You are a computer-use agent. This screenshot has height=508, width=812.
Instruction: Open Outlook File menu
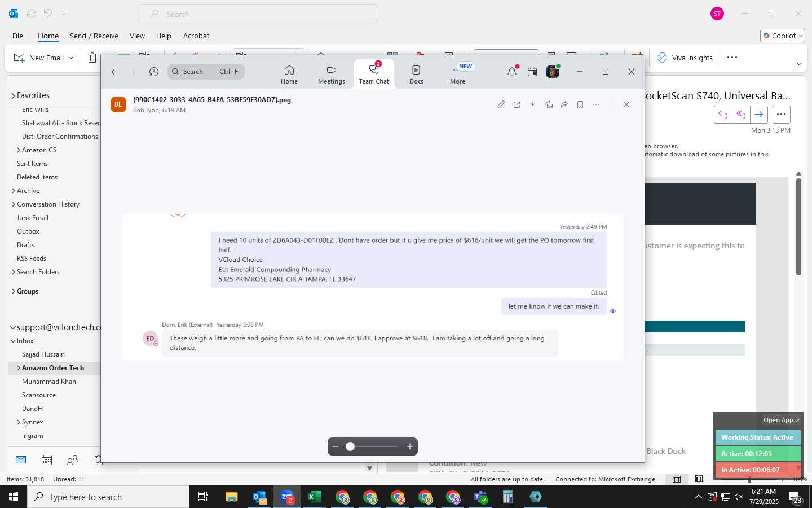point(17,36)
